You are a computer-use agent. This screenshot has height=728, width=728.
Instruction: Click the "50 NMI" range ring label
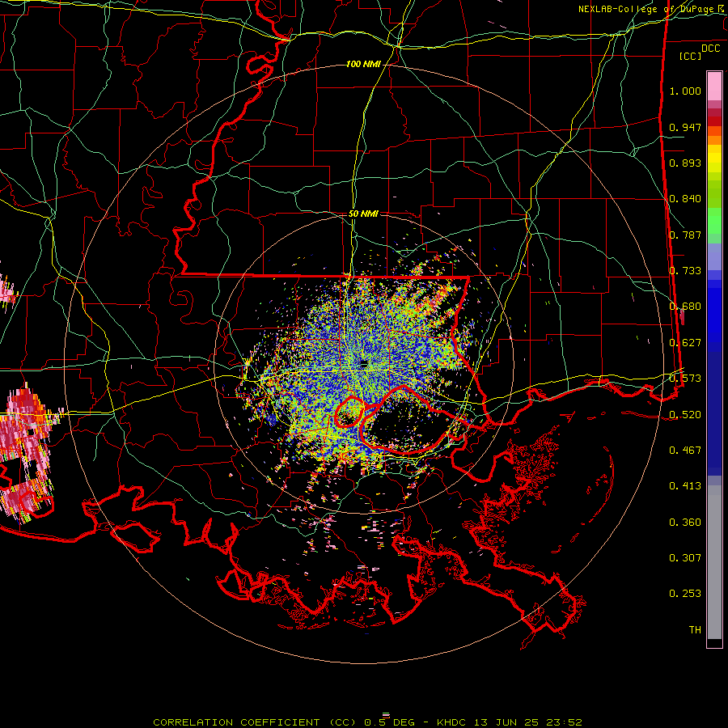click(x=363, y=214)
